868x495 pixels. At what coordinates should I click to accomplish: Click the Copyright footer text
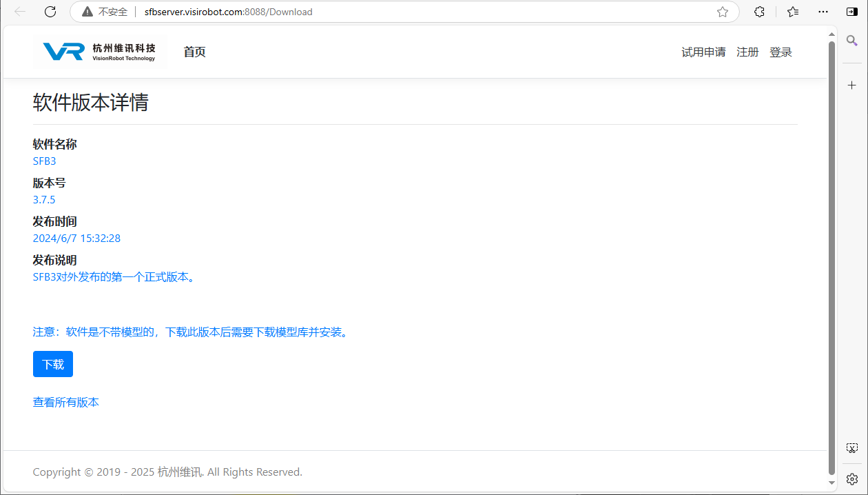[x=167, y=472]
